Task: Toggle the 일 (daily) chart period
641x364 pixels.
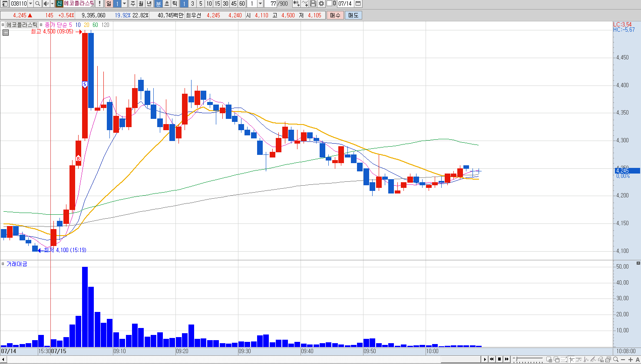Action: 109,3
